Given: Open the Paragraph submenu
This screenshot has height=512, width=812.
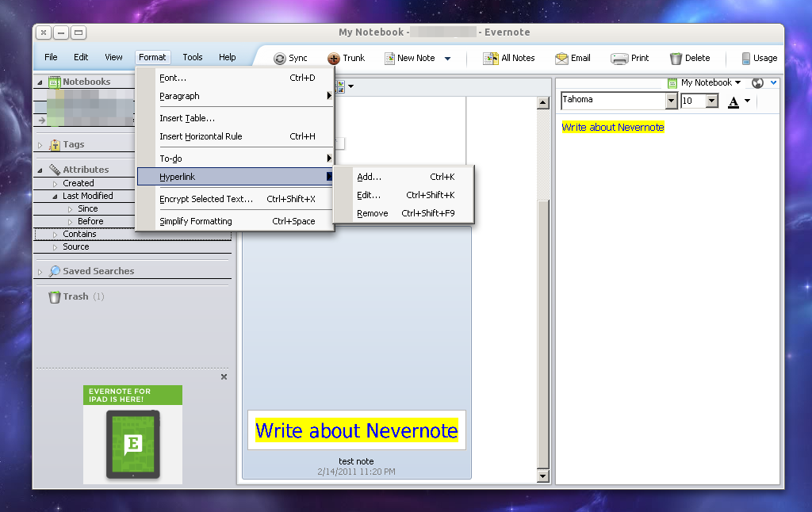Looking at the screenshot, I should coord(236,96).
